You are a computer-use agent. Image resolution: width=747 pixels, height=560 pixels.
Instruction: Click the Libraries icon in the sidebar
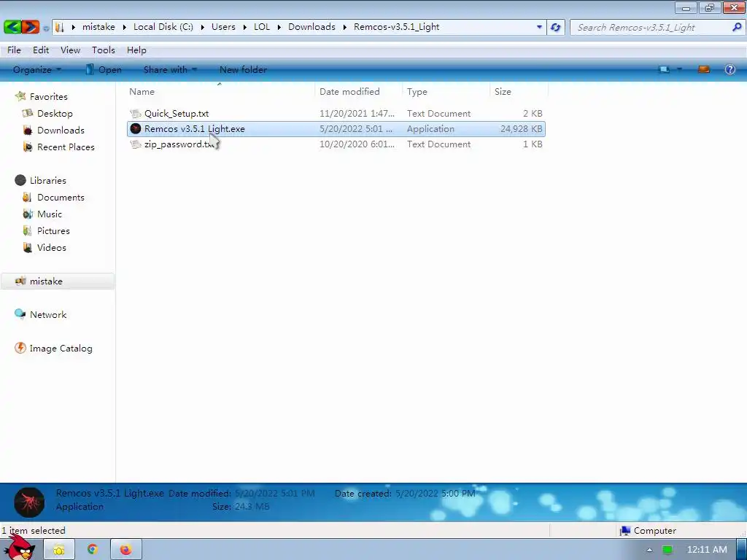point(20,180)
